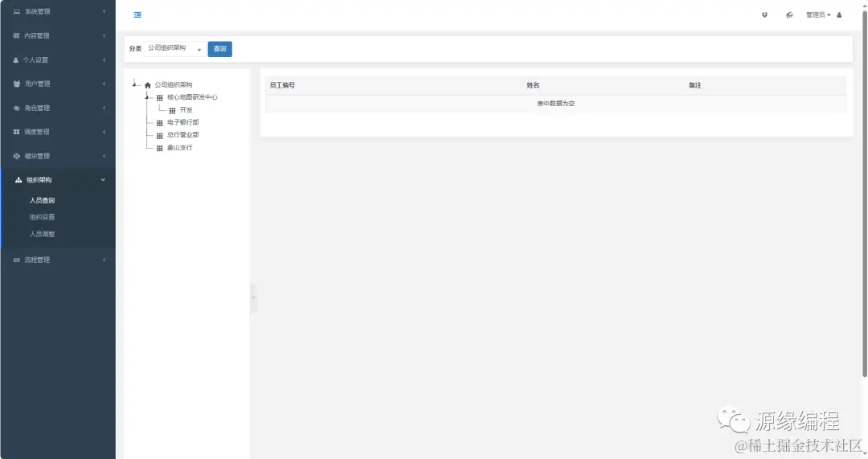The width and height of the screenshot is (868, 459).
Task: Select the 电子银行部 tree label
Action: [182, 122]
